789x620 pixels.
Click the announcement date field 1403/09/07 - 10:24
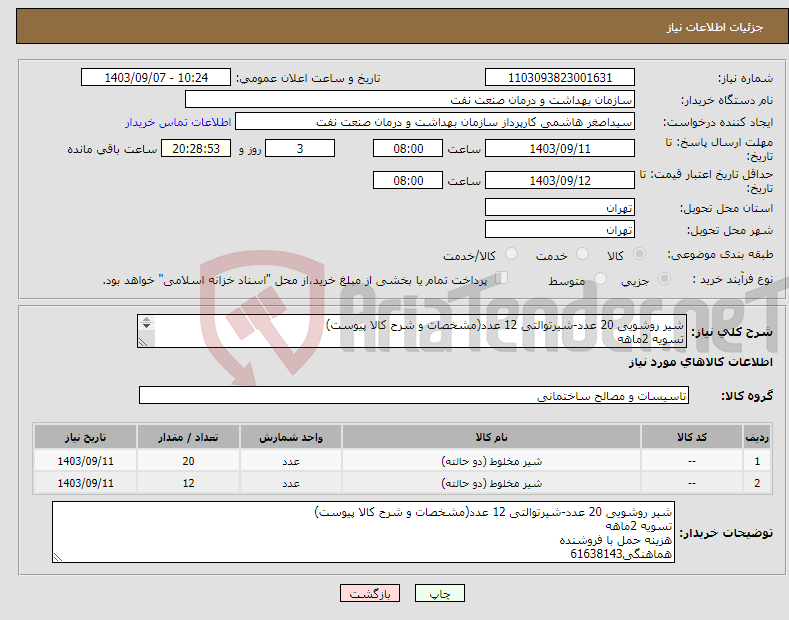point(156,78)
